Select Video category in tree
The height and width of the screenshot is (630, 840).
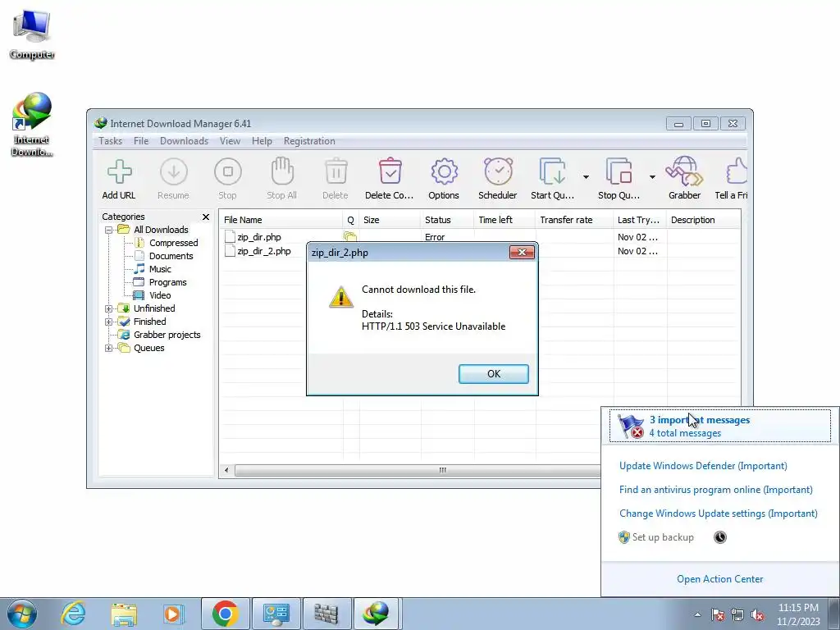[160, 295]
